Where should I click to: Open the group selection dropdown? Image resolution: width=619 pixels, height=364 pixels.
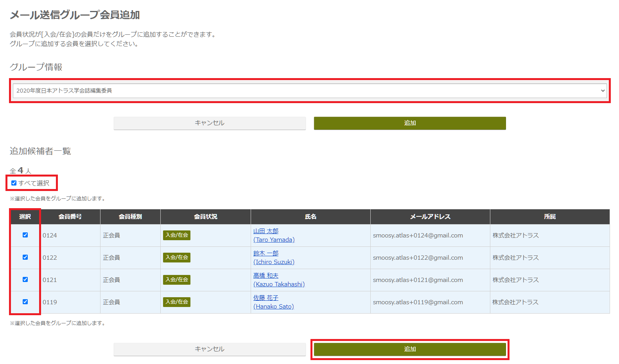309,91
